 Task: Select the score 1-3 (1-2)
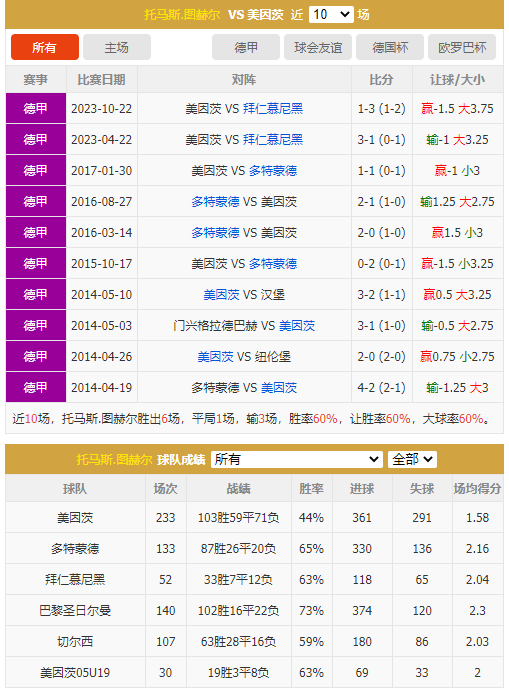pyautogui.click(x=381, y=109)
